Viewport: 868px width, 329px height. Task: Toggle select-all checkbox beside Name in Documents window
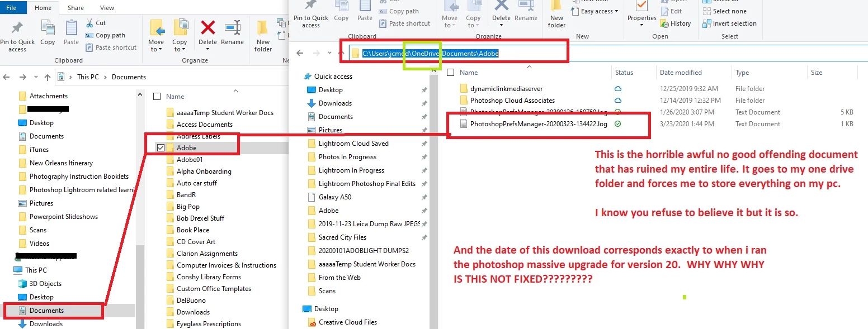[157, 97]
